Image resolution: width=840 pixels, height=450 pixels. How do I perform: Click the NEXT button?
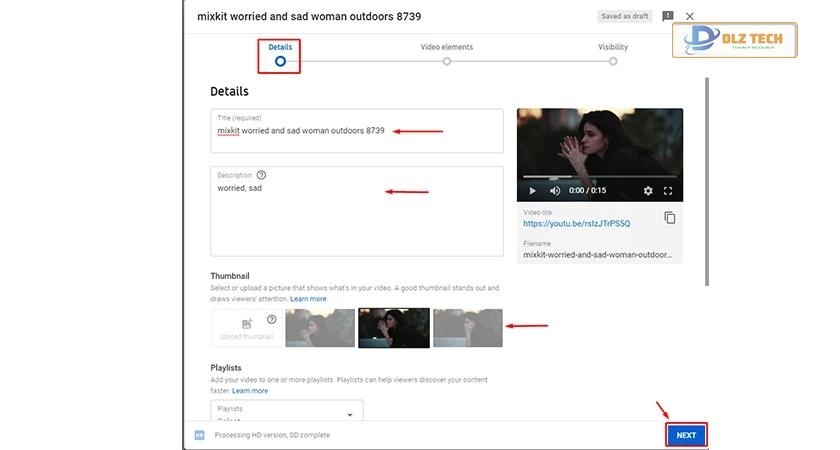click(x=686, y=435)
